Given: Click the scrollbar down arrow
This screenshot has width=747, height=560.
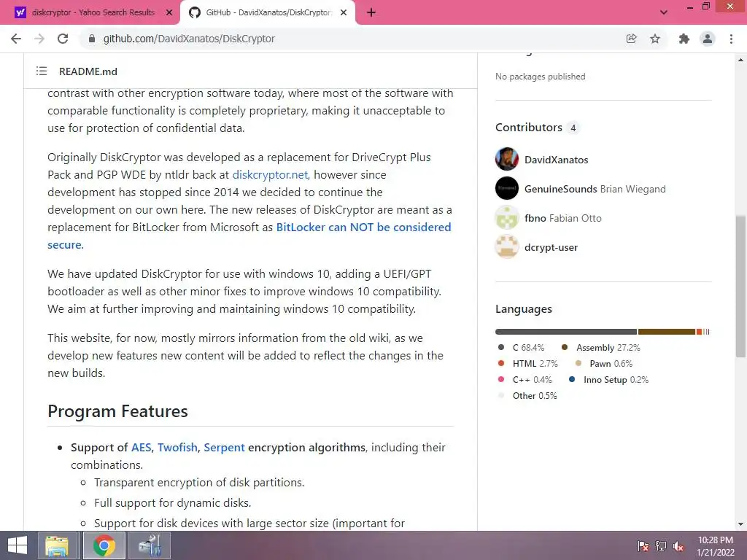Looking at the screenshot, I should coord(740,524).
